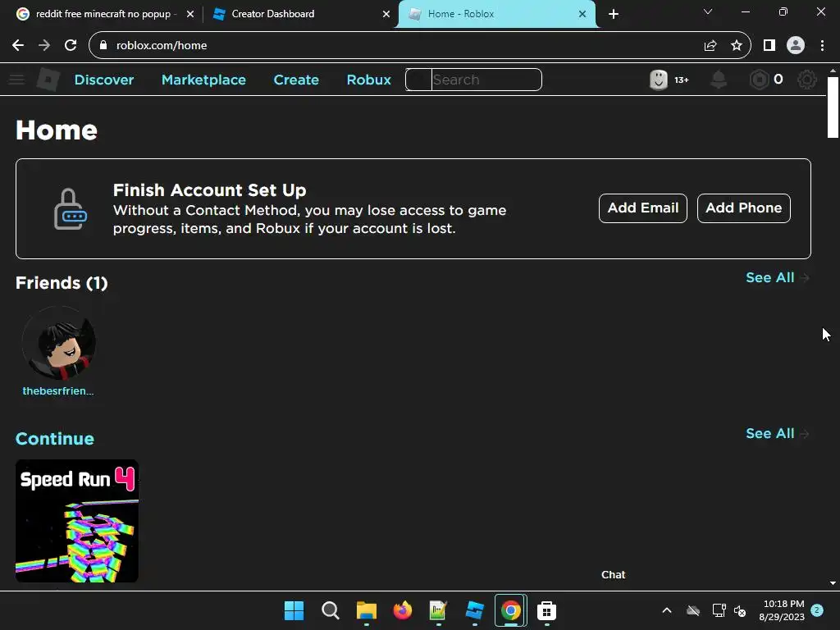Open Roblox Studio from the taskbar
This screenshot has height=630, width=840.
pos(475,610)
